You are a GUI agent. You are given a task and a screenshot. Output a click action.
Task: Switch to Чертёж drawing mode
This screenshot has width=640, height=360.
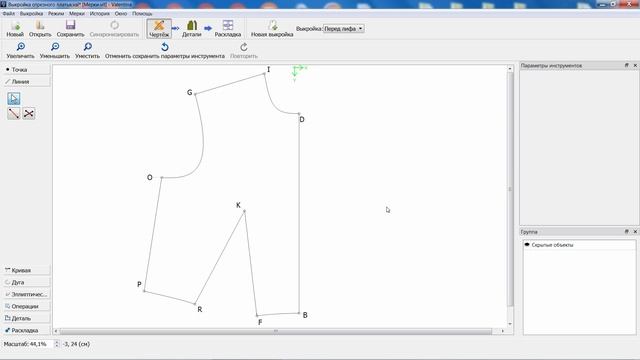tap(159, 29)
